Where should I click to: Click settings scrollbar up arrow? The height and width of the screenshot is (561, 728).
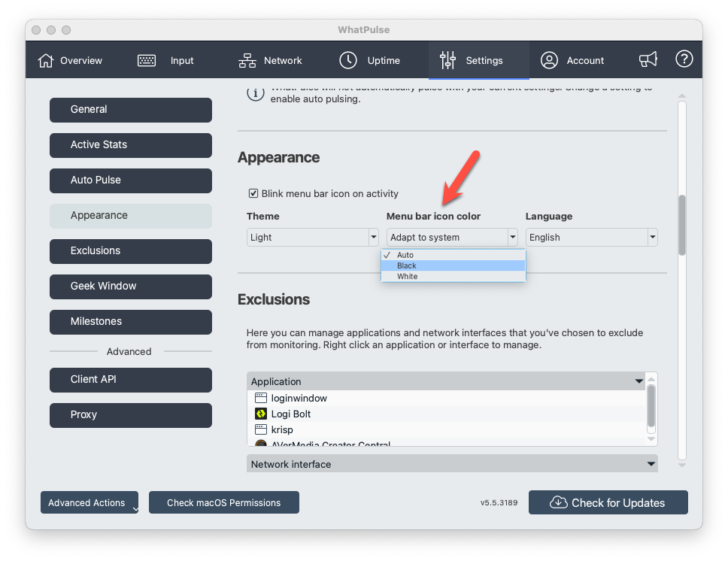tap(682, 96)
